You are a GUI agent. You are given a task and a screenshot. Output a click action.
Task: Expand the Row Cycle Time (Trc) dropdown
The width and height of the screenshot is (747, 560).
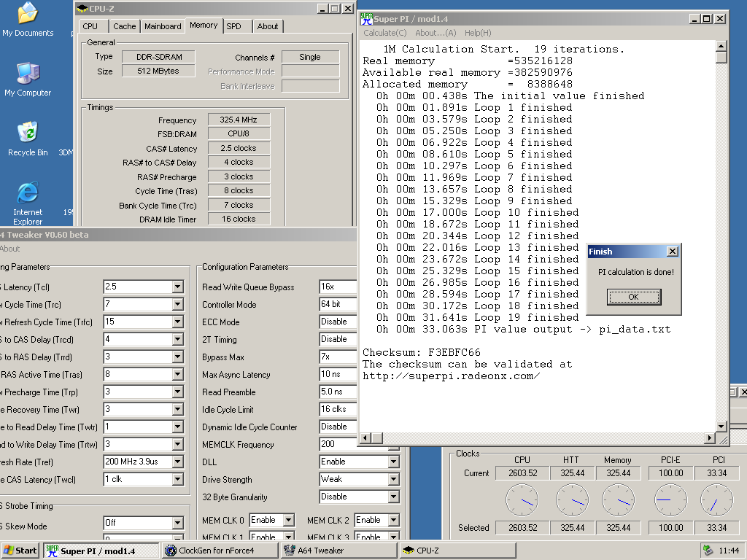[178, 304]
